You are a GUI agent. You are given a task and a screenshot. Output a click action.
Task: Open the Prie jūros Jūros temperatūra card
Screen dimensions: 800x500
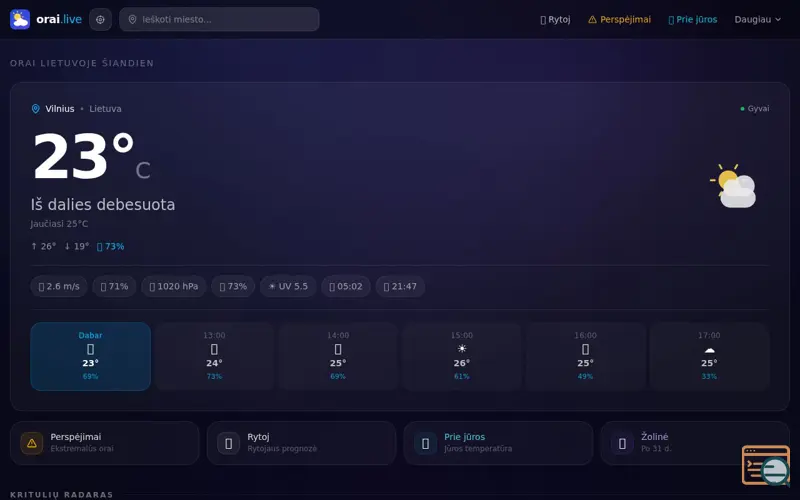(x=498, y=443)
